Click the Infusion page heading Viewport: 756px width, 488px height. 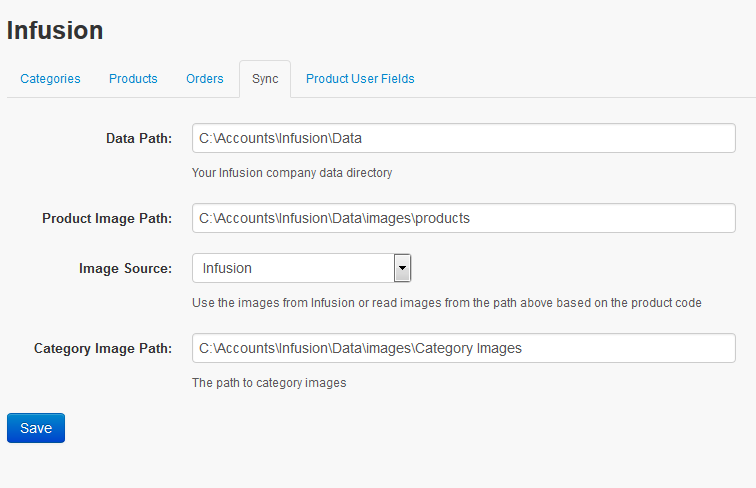(x=55, y=30)
